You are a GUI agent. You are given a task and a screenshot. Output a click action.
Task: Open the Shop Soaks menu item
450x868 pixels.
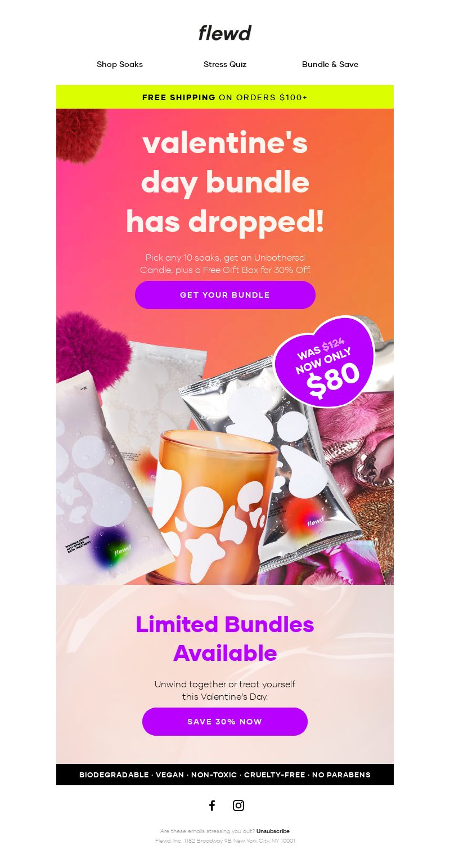coord(120,64)
